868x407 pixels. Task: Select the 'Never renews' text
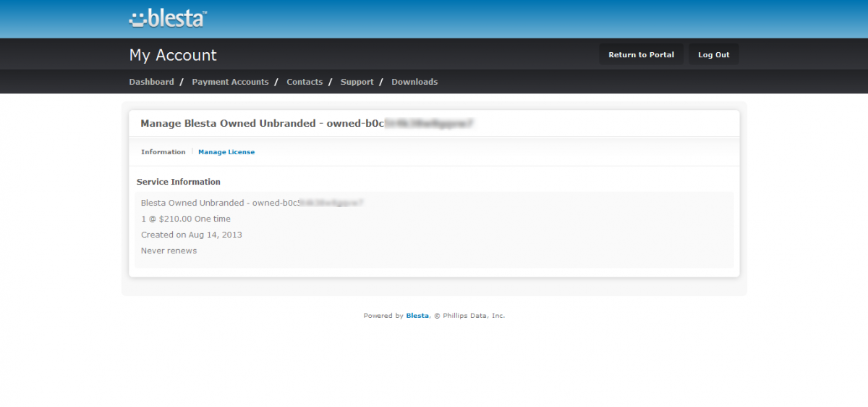point(169,251)
